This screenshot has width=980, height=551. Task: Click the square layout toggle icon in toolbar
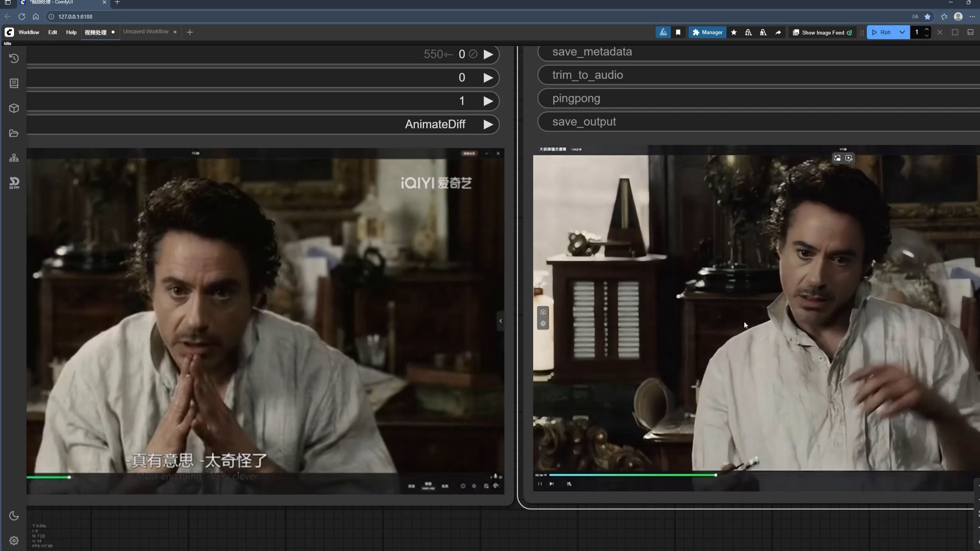coord(955,32)
